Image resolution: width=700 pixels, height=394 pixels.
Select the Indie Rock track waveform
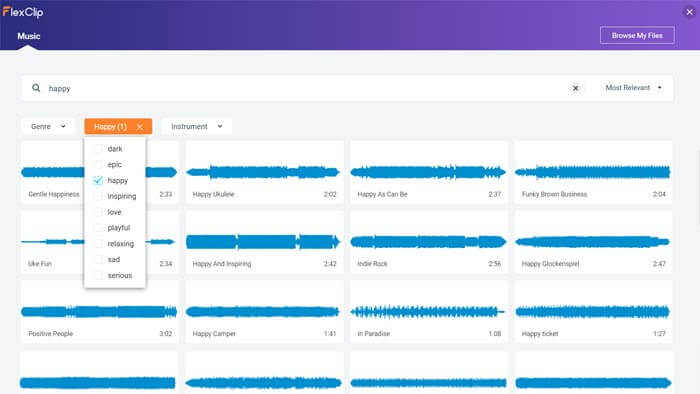pos(428,242)
